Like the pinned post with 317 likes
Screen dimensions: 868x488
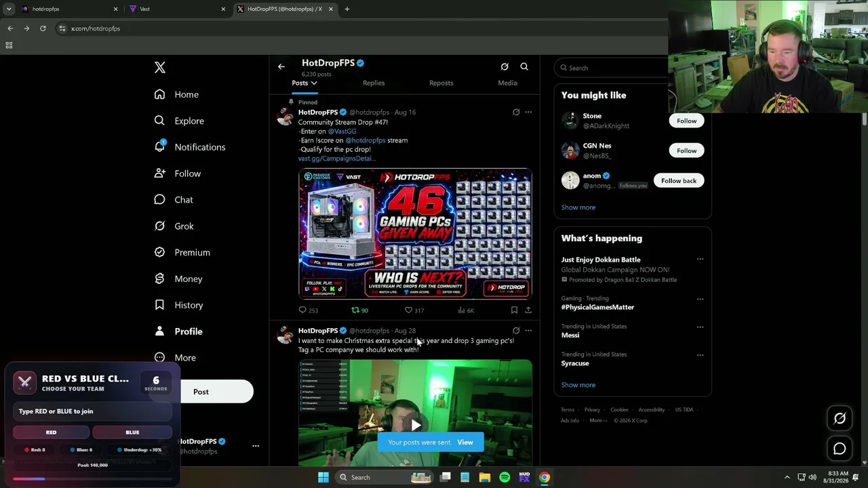click(x=414, y=310)
